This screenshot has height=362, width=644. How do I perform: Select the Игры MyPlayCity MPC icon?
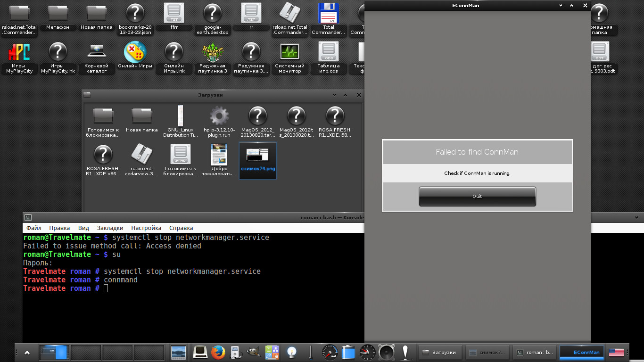tap(19, 58)
